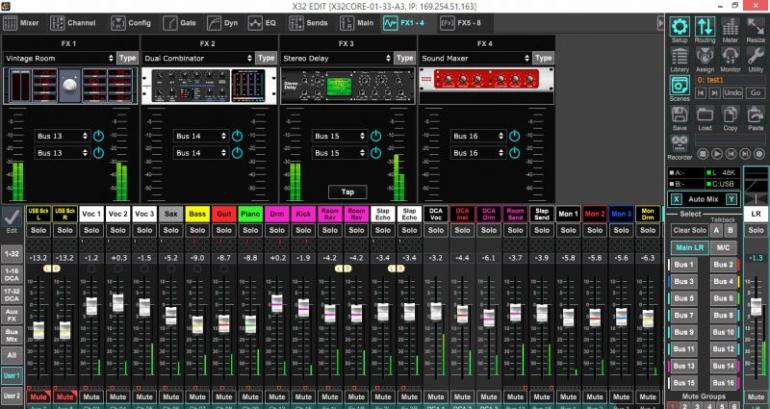Switch to the Channel tab
This screenshot has width=770, height=409.
(x=73, y=23)
